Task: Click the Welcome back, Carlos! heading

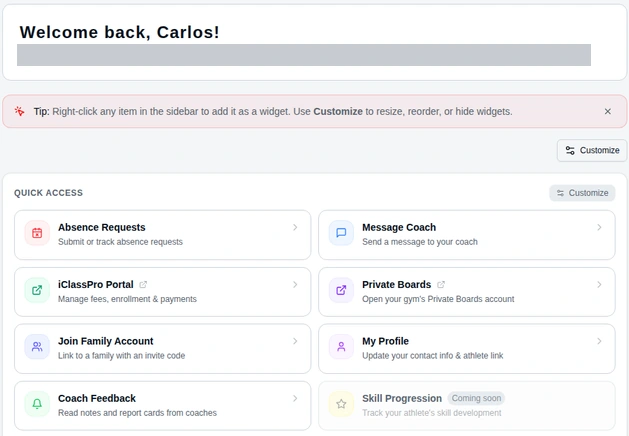Action: pos(120,32)
